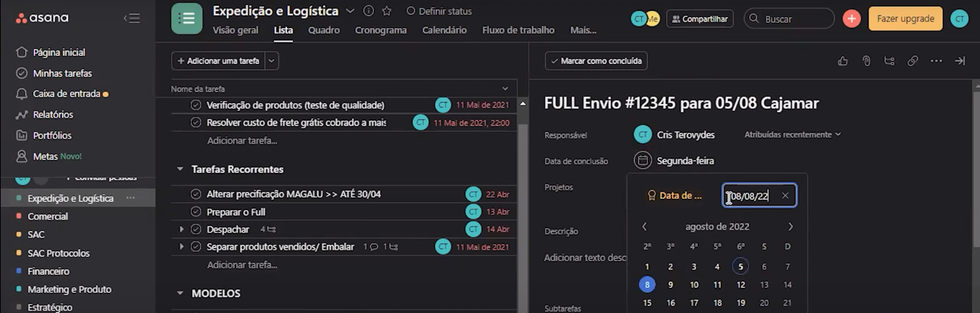Go to next month in the date picker
The image size is (980, 313).
point(790,226)
